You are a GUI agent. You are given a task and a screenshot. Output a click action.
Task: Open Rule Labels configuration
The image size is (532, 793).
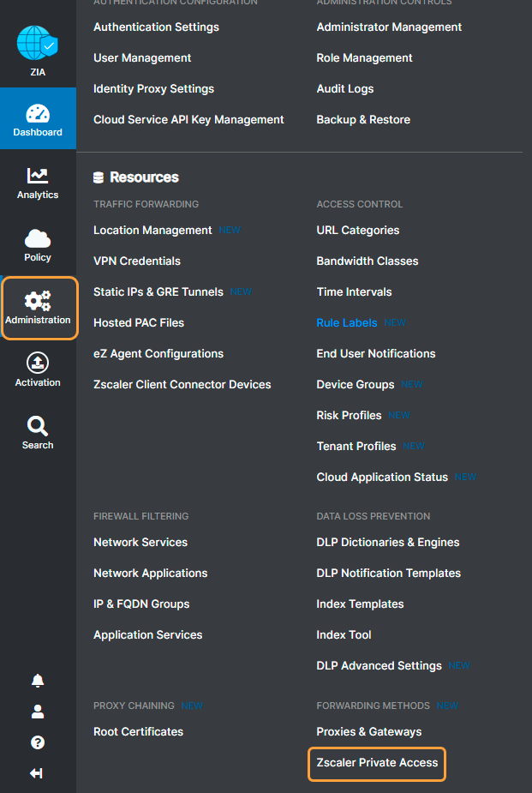345,322
